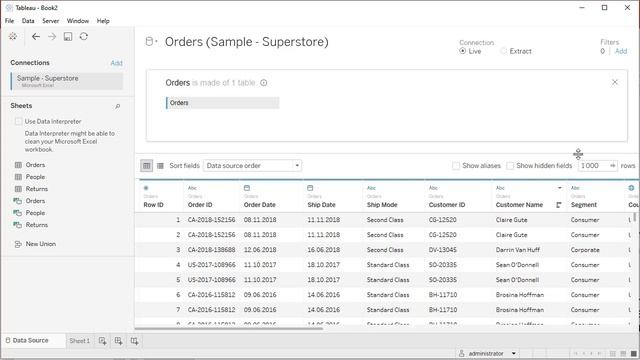Change Customer Name data type icon
The height and width of the screenshot is (360, 640).
click(x=500, y=188)
